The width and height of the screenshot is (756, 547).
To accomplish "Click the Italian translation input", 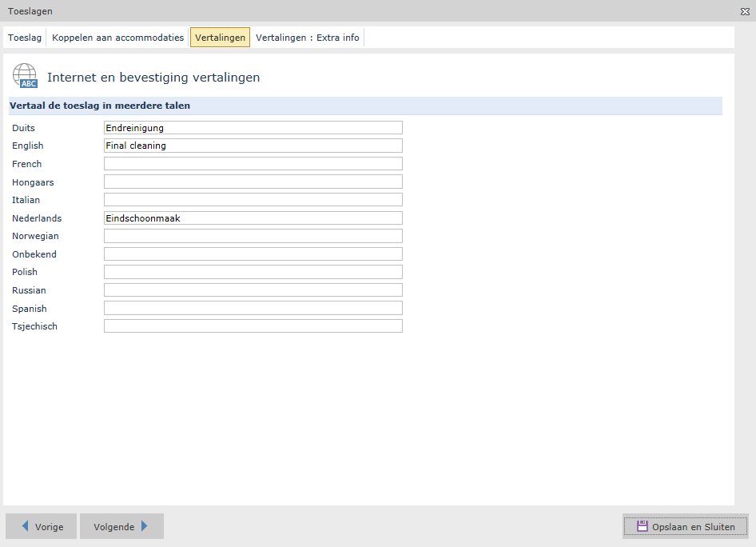I will 253,200.
